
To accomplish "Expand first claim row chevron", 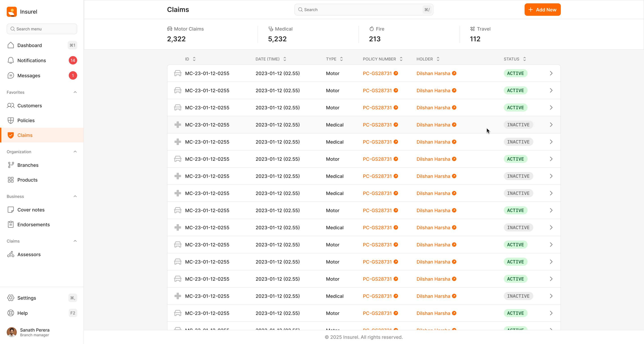I will [x=551, y=73].
